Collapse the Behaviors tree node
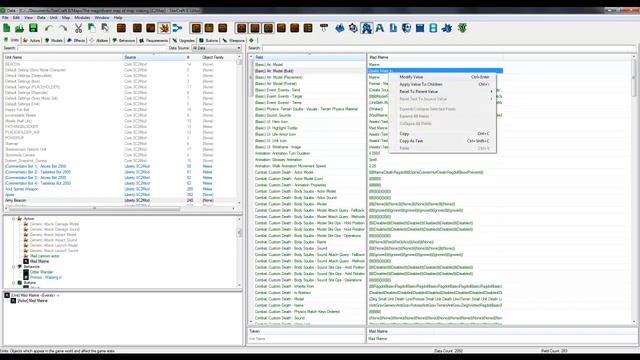Viewport: 640px width, 360px height. pos(13,267)
